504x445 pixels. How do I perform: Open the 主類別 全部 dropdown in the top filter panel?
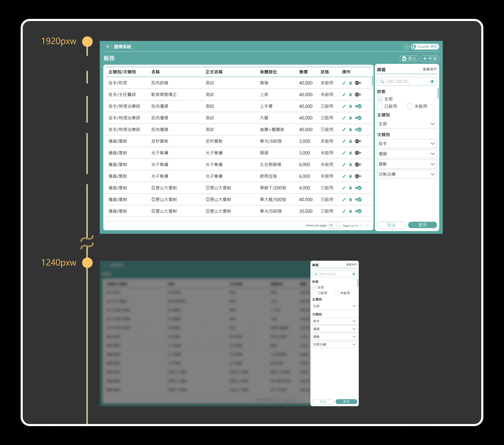[407, 124]
